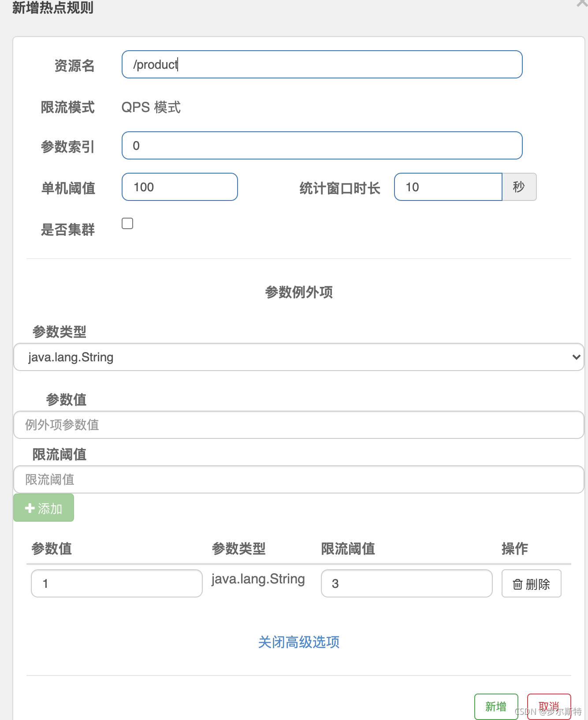Image resolution: width=588 pixels, height=720 pixels.
Task: Click the 秒 unit addon label
Action: 519,187
